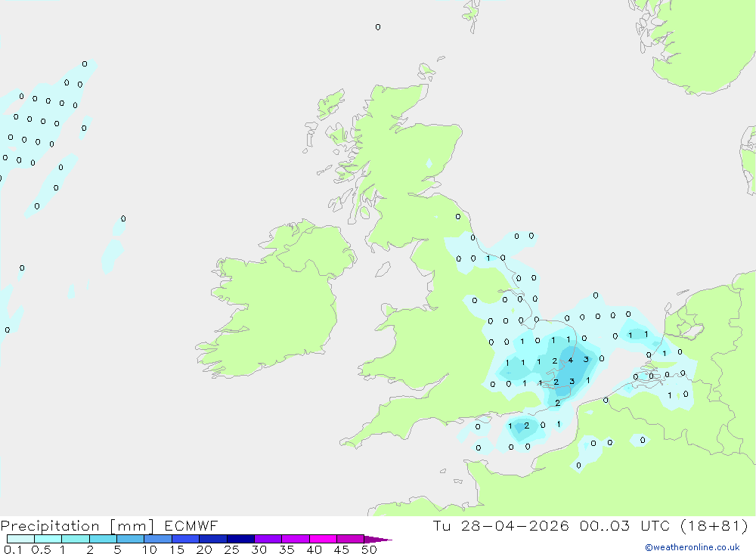Select the 20 mm legend color swatch

[x=212, y=539]
